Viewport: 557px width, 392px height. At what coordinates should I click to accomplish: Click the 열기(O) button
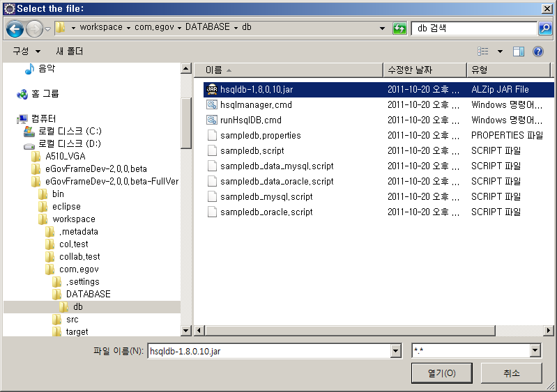click(442, 373)
